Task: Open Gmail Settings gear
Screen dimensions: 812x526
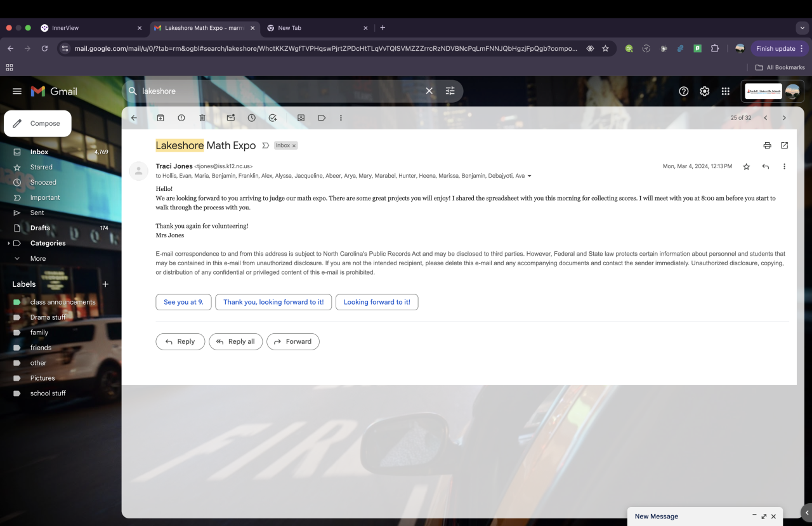Action: point(705,91)
